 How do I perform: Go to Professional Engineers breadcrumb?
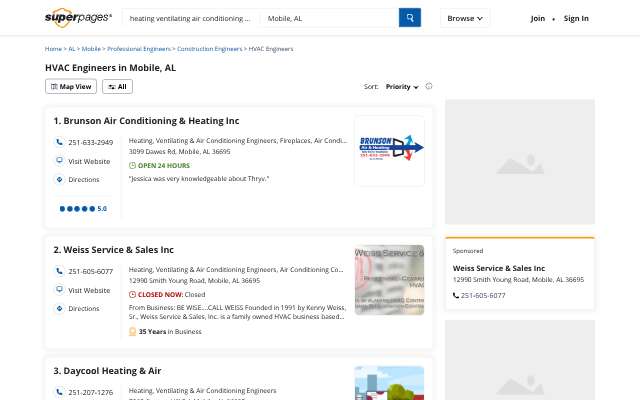click(139, 49)
